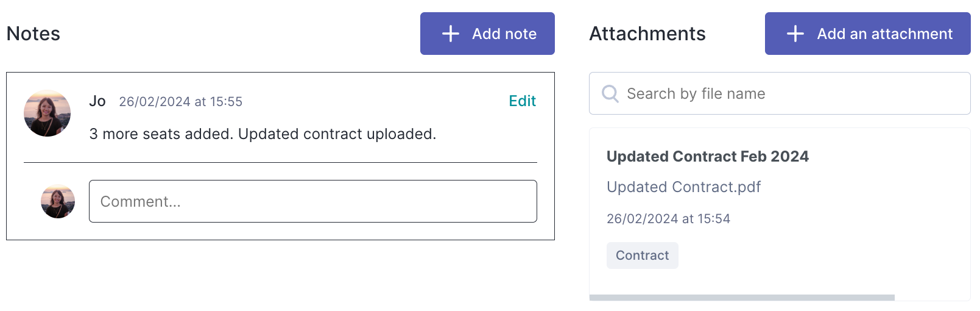
Task: Open Jo's profile avatar on the note
Action: tap(48, 113)
